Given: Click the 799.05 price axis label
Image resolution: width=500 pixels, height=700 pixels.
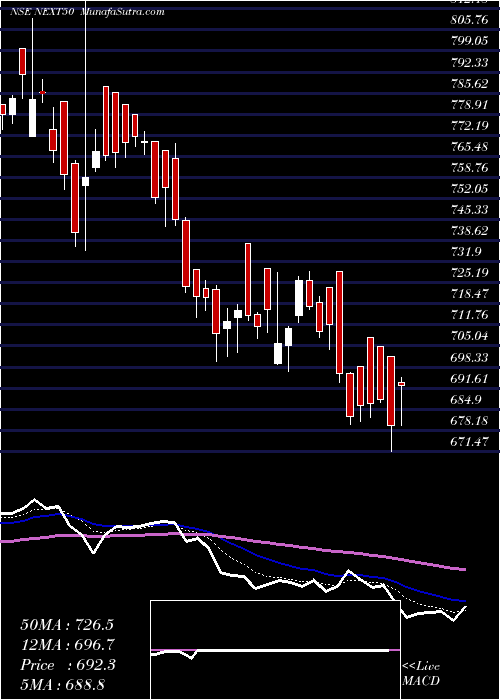Looking at the screenshot, I should (x=468, y=41).
